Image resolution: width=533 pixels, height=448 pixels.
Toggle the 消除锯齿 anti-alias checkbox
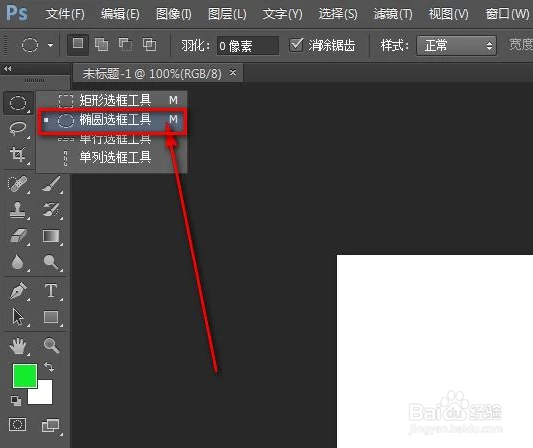coord(296,45)
